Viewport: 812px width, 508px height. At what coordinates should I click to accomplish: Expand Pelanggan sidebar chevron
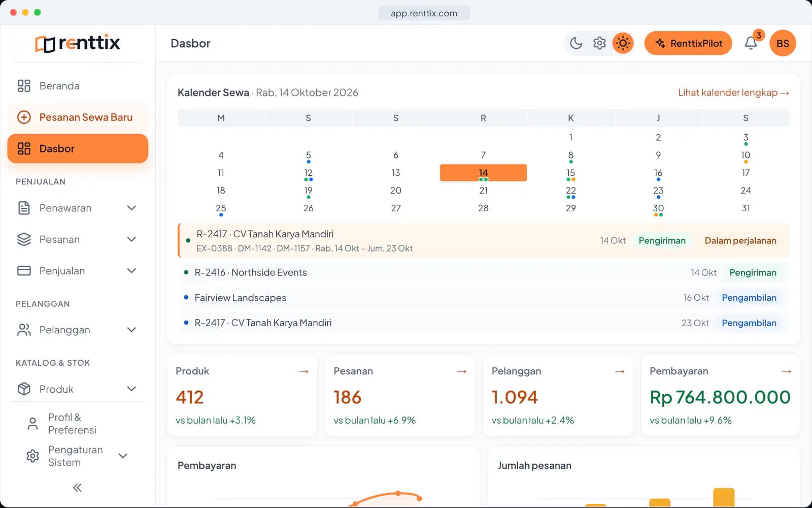click(x=131, y=330)
